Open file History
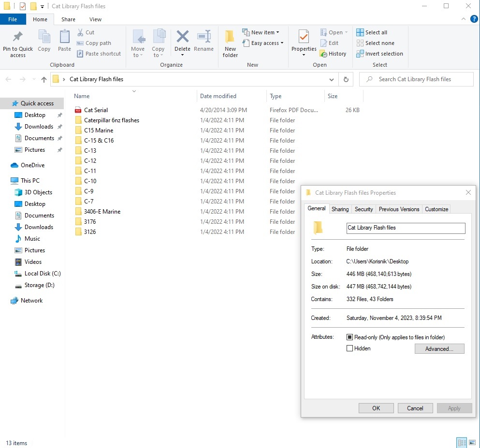This screenshot has width=480, height=448. coord(333,54)
